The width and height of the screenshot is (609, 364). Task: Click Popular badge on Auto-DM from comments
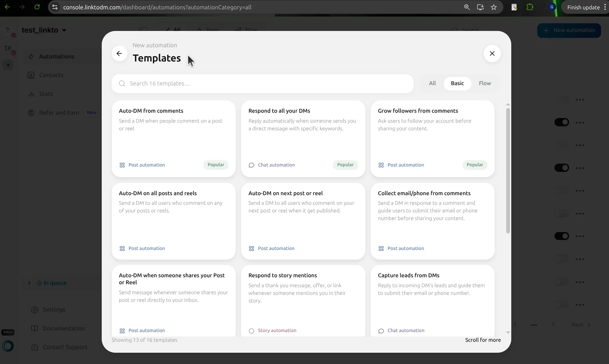(216, 165)
